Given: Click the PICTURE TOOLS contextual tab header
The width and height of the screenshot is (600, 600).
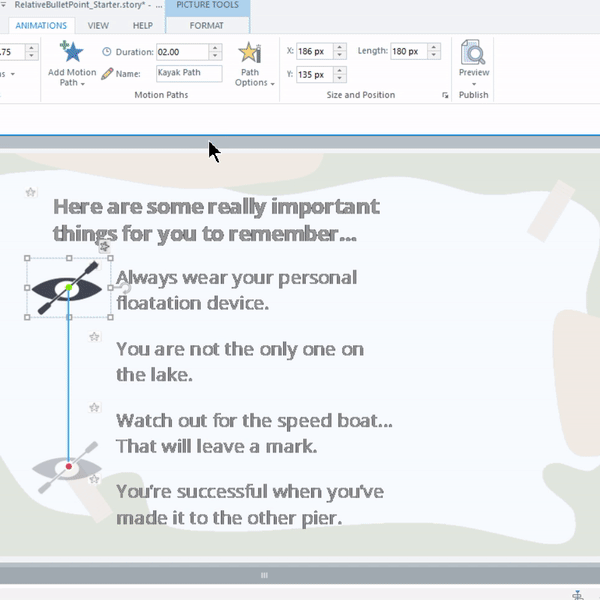Looking at the screenshot, I should click(207, 5).
